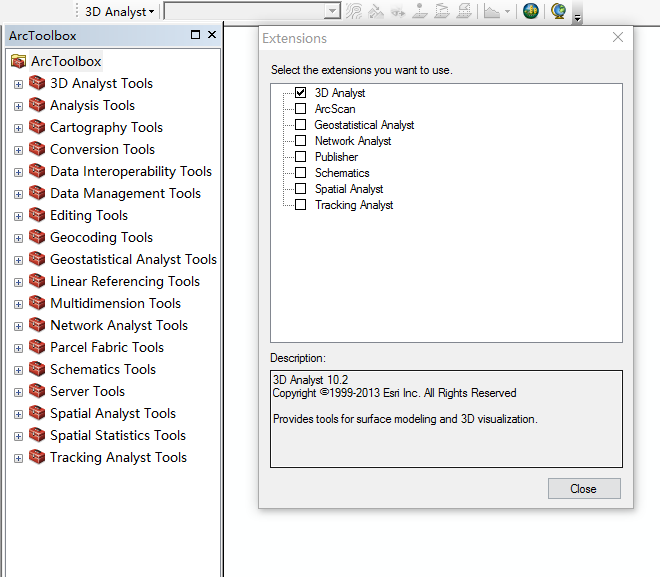Close the ArcToolbox panel

point(212,35)
